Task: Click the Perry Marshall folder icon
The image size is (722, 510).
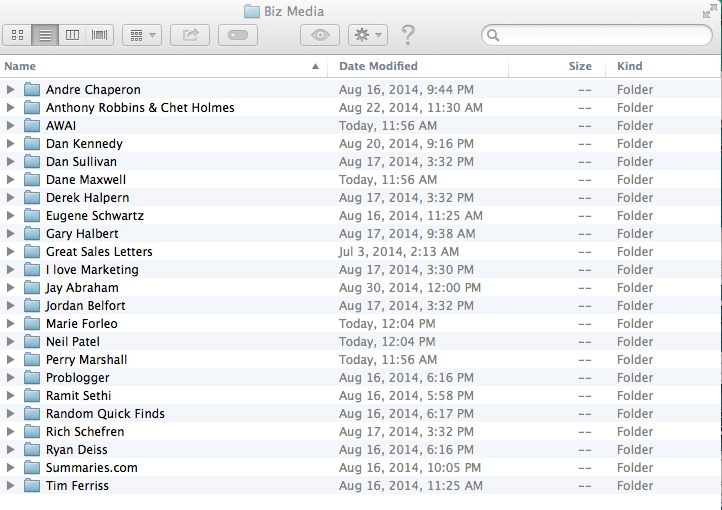Action: coord(32,359)
